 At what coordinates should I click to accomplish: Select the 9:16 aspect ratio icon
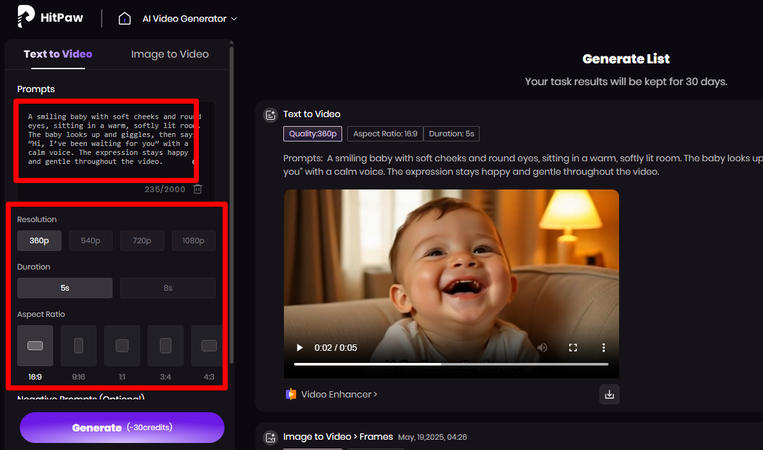click(78, 345)
